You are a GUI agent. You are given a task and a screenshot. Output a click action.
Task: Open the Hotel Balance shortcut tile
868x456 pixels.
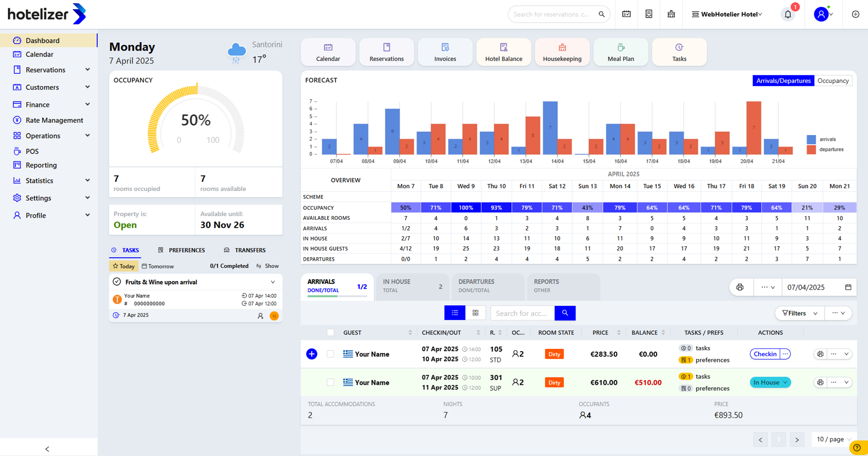pyautogui.click(x=503, y=52)
